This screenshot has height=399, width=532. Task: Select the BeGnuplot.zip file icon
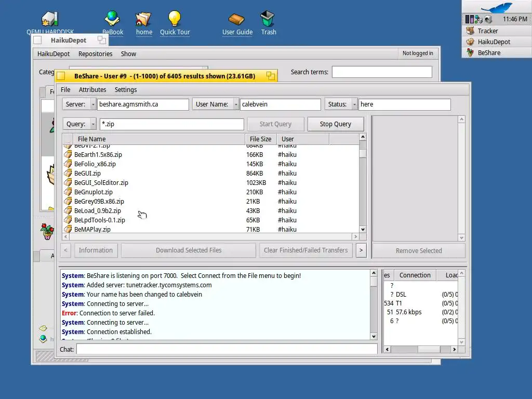click(x=68, y=192)
